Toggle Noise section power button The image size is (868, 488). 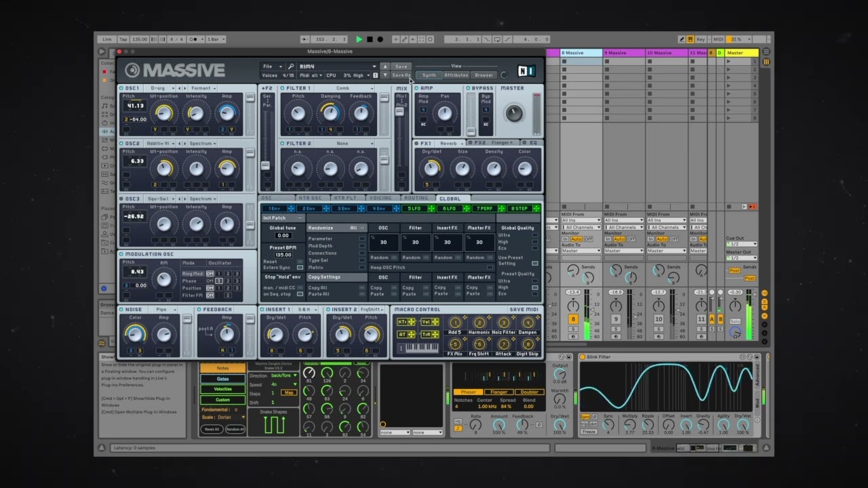click(x=122, y=310)
